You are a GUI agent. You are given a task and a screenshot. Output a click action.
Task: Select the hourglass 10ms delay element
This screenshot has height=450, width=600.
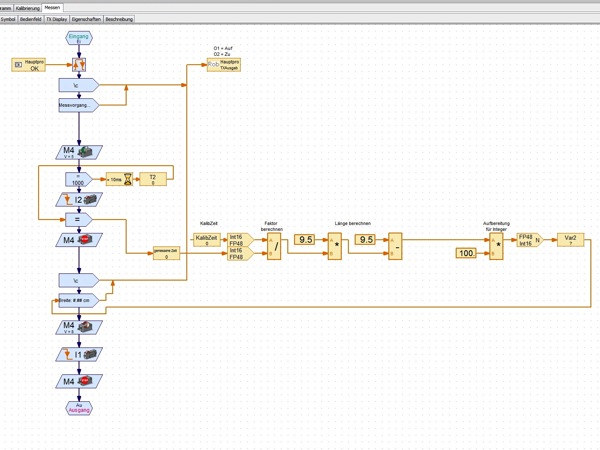119,179
